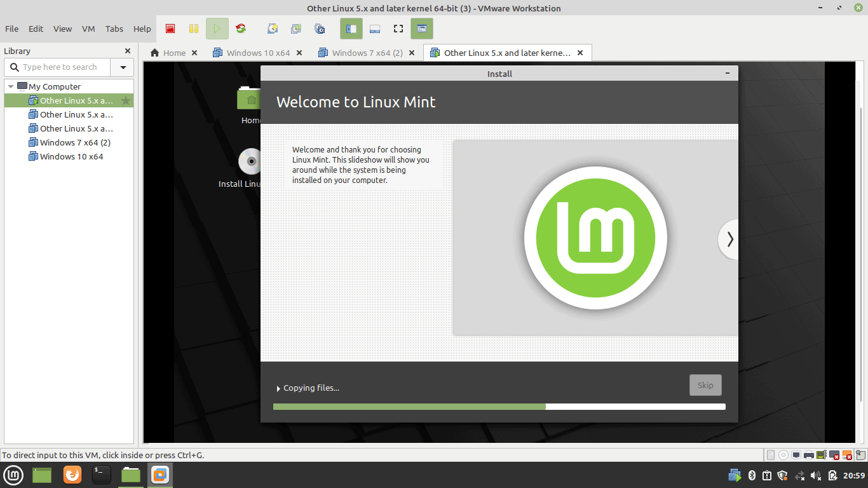Restart the guest with the red-green arrows icon
The image size is (868, 488).
(240, 29)
